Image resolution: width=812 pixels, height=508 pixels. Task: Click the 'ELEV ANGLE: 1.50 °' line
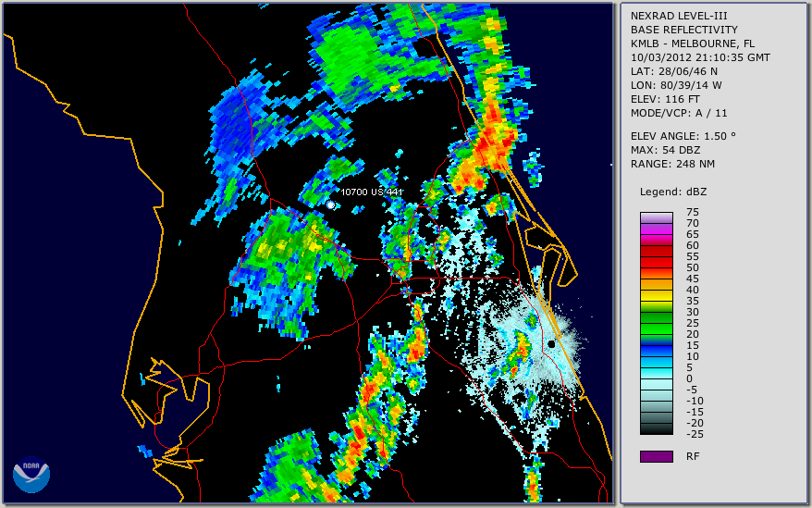coord(683,136)
